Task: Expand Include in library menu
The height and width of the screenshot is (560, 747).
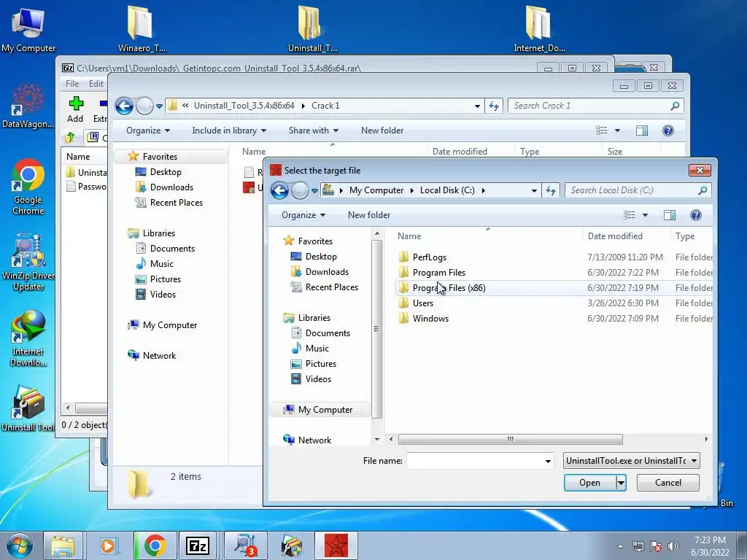Action: pyautogui.click(x=229, y=131)
